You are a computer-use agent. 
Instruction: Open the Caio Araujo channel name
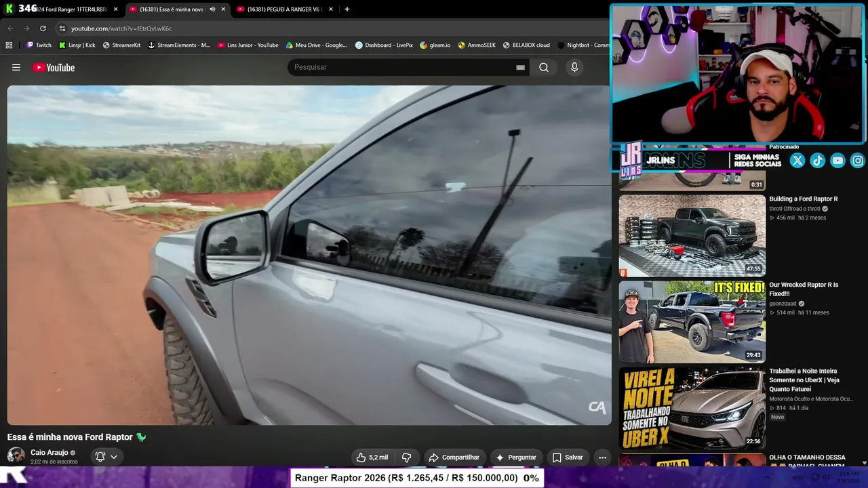point(49,453)
